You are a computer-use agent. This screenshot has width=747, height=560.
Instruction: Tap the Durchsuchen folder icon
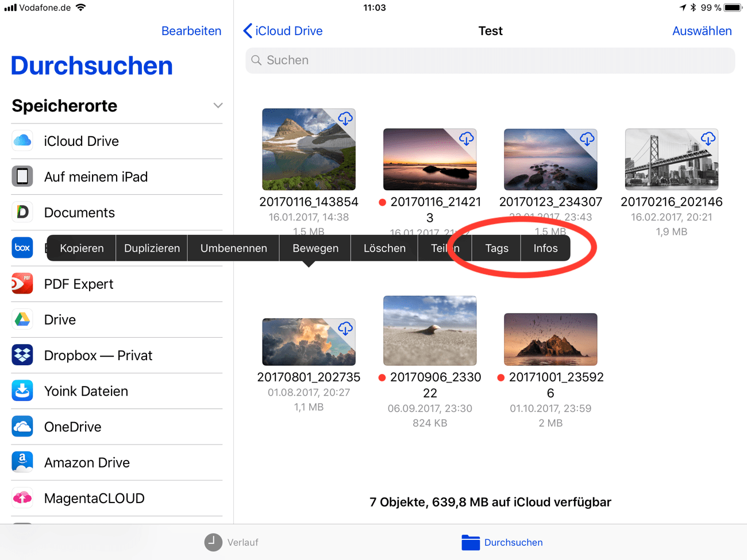[x=471, y=542]
